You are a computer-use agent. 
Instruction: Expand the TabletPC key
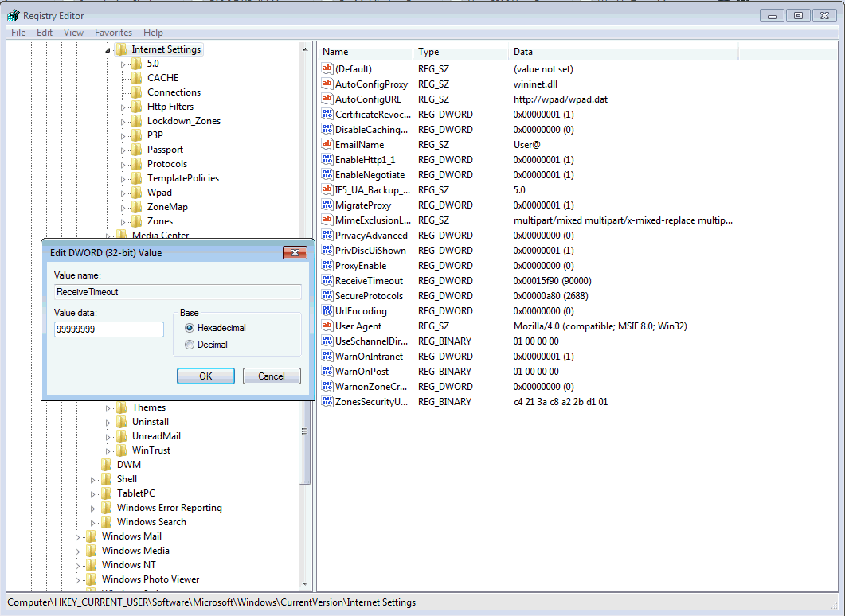92,493
